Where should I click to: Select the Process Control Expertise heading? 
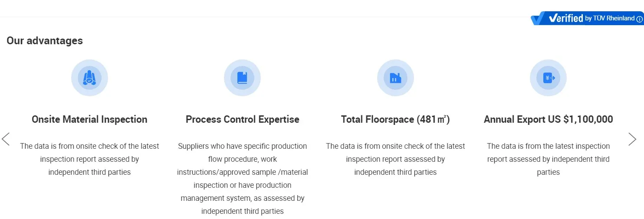tap(243, 119)
